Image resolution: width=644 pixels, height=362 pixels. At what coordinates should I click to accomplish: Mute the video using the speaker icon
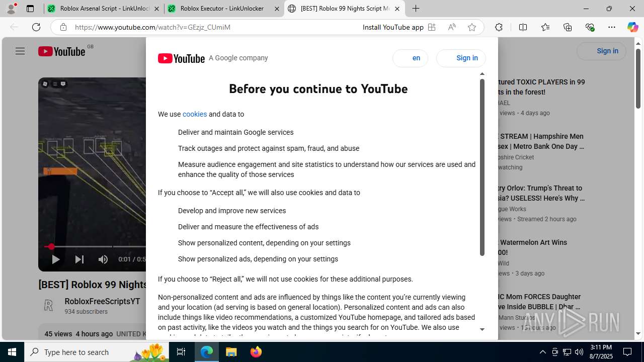click(103, 259)
